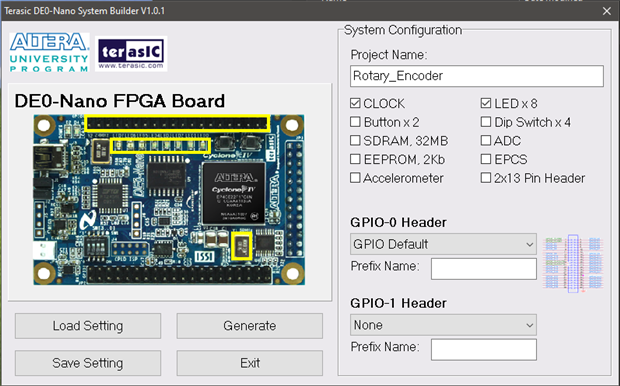Click the Terasic logo image

pyautogui.click(x=131, y=54)
